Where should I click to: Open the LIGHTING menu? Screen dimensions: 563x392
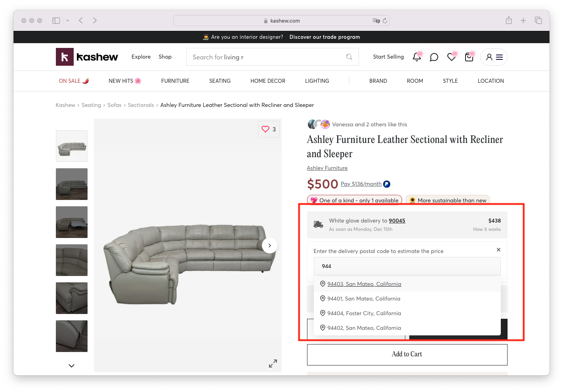317,81
